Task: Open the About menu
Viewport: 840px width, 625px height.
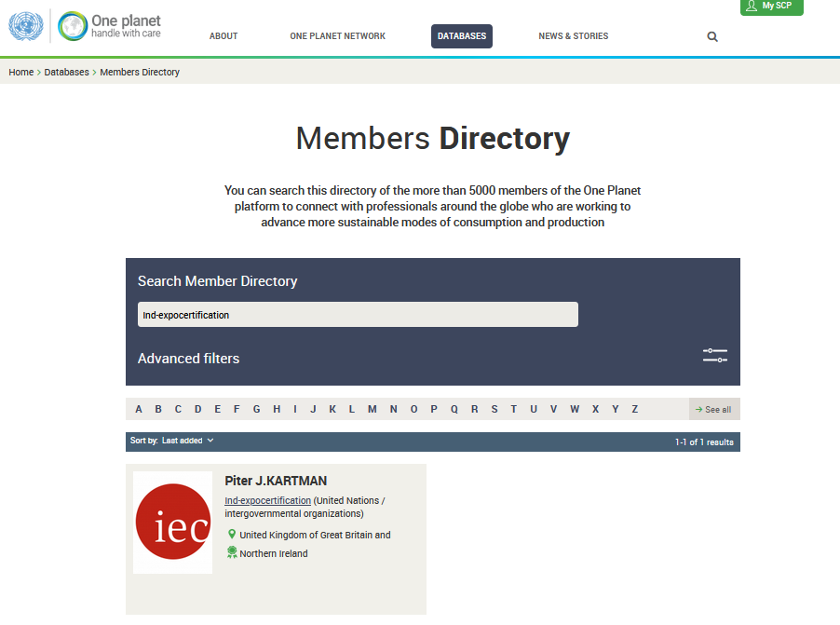Action: click(x=224, y=36)
